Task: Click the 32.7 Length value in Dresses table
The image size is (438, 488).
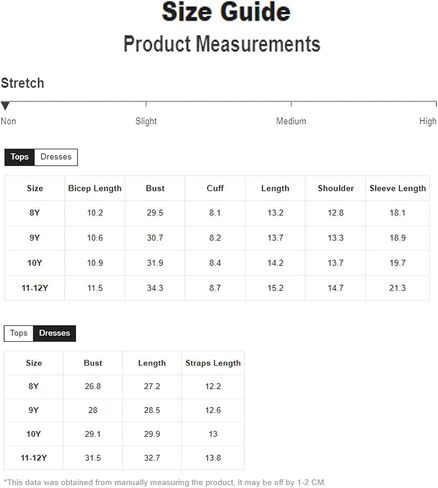Action: click(152, 458)
